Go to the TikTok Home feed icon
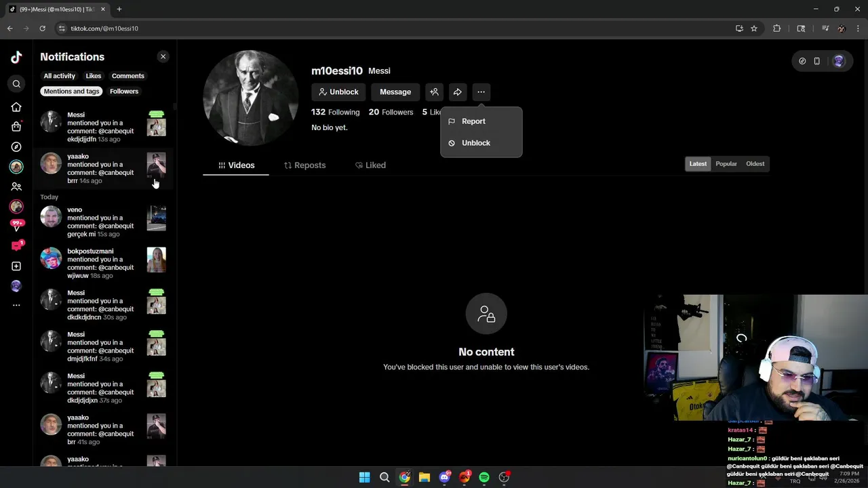This screenshot has width=868, height=488. (16, 107)
